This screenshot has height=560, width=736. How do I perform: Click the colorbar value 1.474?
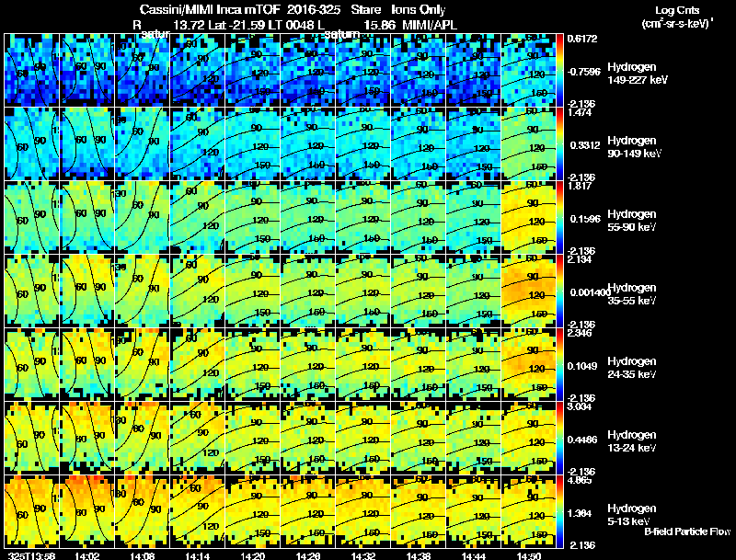point(580,112)
